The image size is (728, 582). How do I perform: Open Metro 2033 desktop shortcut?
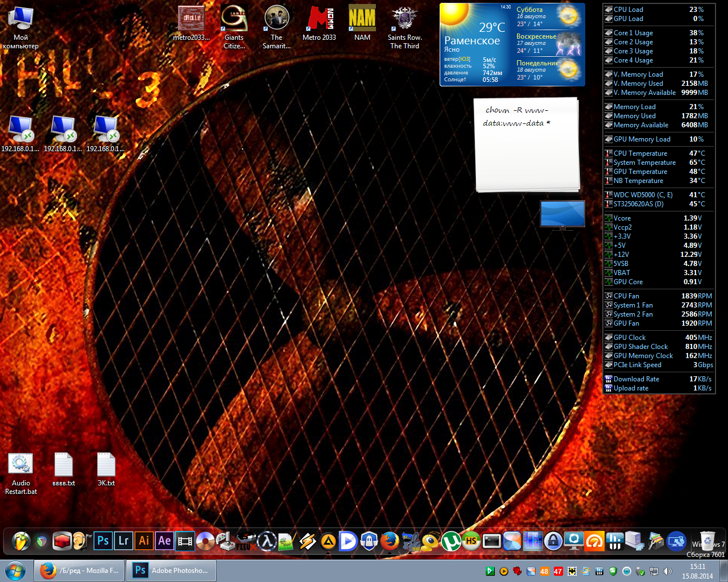[x=319, y=23]
